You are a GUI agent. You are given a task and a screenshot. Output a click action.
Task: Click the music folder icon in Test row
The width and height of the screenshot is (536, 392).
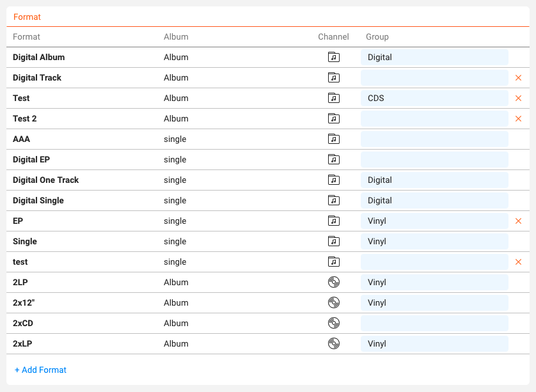pos(334,98)
